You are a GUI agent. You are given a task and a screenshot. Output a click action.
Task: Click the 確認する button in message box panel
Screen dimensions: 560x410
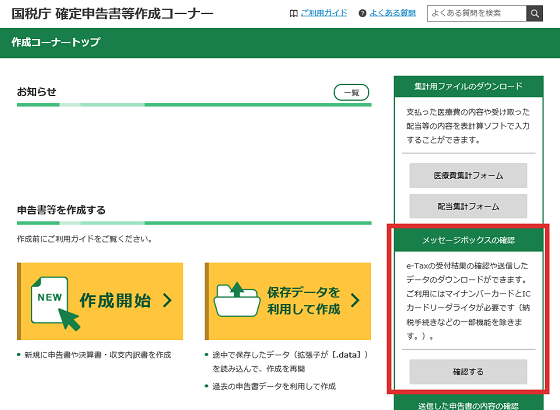tap(468, 371)
